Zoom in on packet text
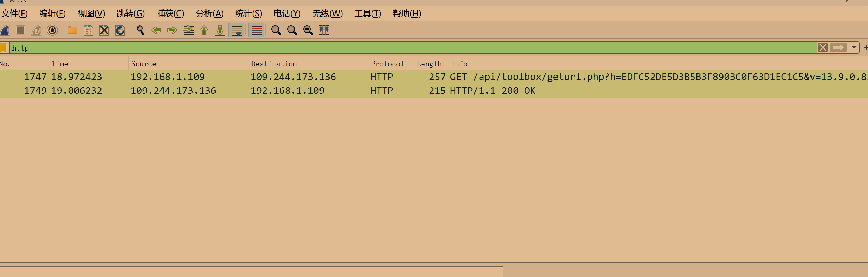 (x=276, y=30)
